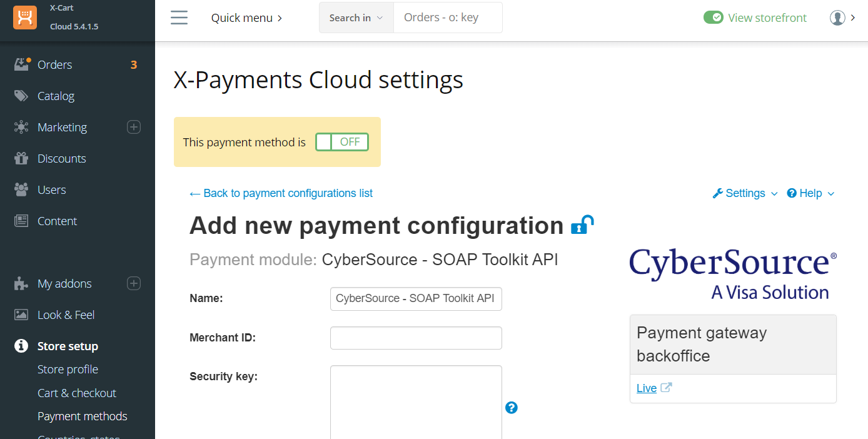Click the Discounts gift icon

[x=21, y=158]
